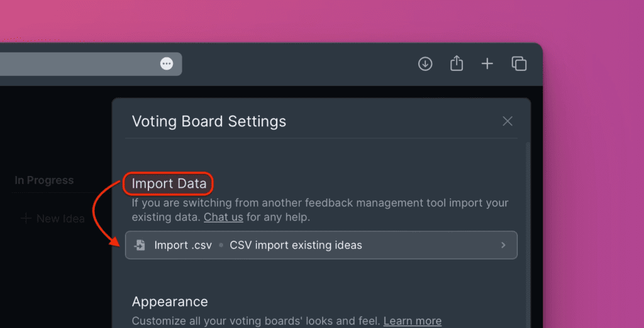This screenshot has width=644, height=328.
Task: Open the browser downloads icon
Action: click(x=425, y=63)
